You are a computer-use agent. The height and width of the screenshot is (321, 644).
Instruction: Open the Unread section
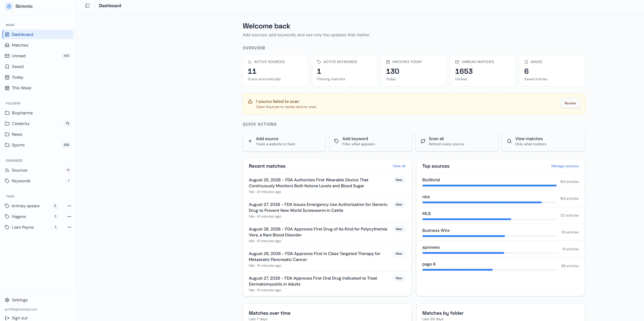click(38, 56)
